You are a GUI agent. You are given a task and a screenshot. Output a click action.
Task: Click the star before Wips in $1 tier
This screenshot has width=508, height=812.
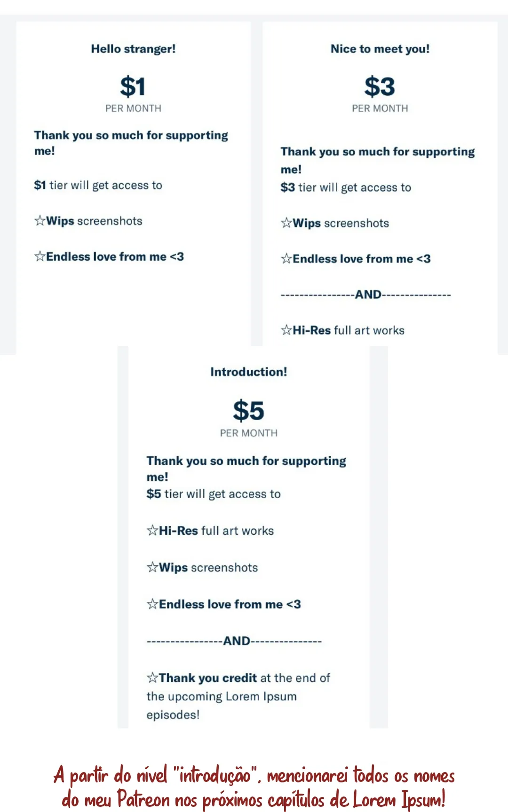(x=40, y=220)
